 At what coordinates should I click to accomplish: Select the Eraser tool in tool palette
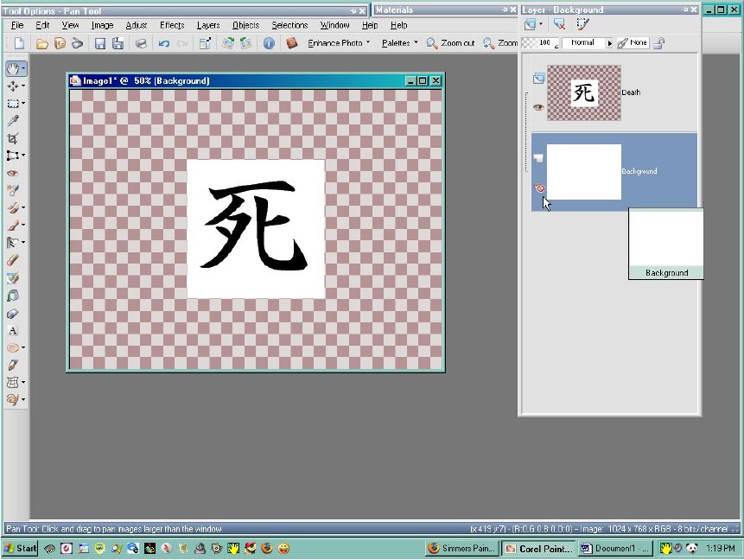pyautogui.click(x=13, y=260)
